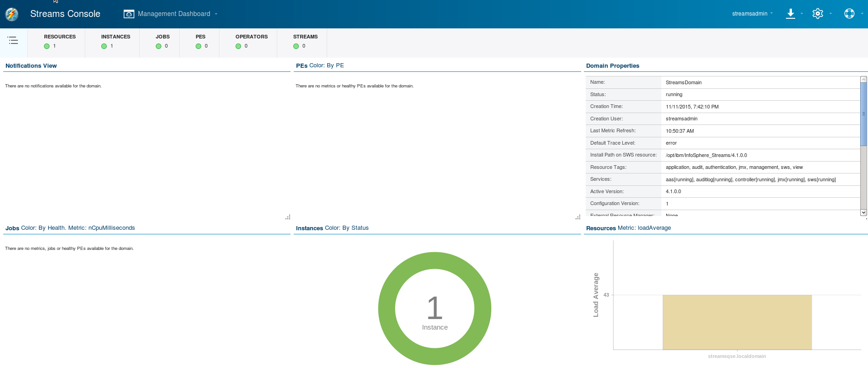Open the settings gear icon
Viewport: 868px width, 368px height.
coord(818,14)
